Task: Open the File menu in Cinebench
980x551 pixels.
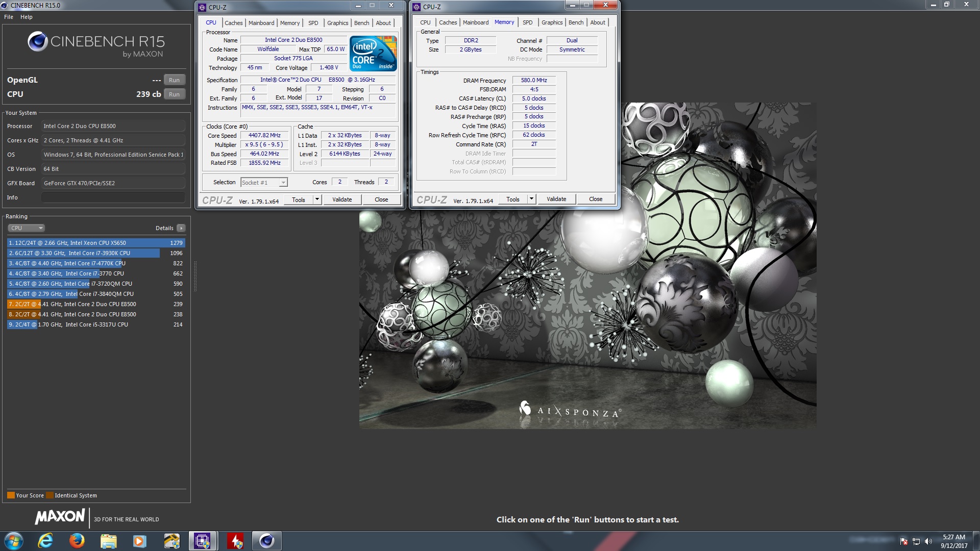Action: pyautogui.click(x=9, y=17)
